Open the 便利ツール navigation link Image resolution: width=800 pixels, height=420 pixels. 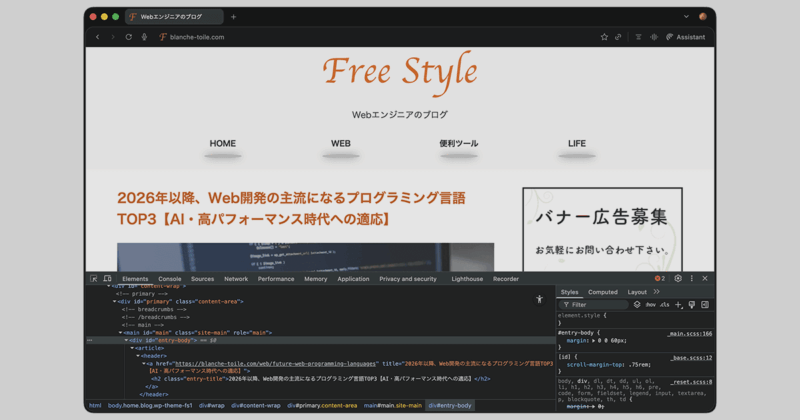459,143
